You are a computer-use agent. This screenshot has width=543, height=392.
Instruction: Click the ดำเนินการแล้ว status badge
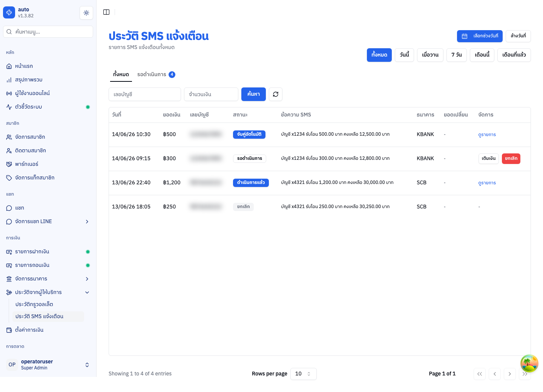[x=251, y=183]
